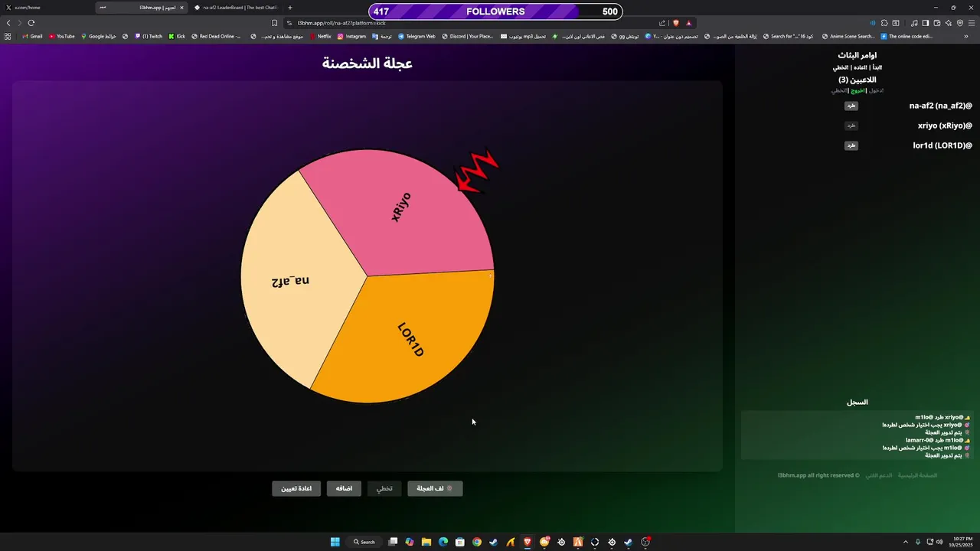This screenshot has height=551, width=980.
Task: Click the orange LOR1D wheel segment
Action: (410, 341)
